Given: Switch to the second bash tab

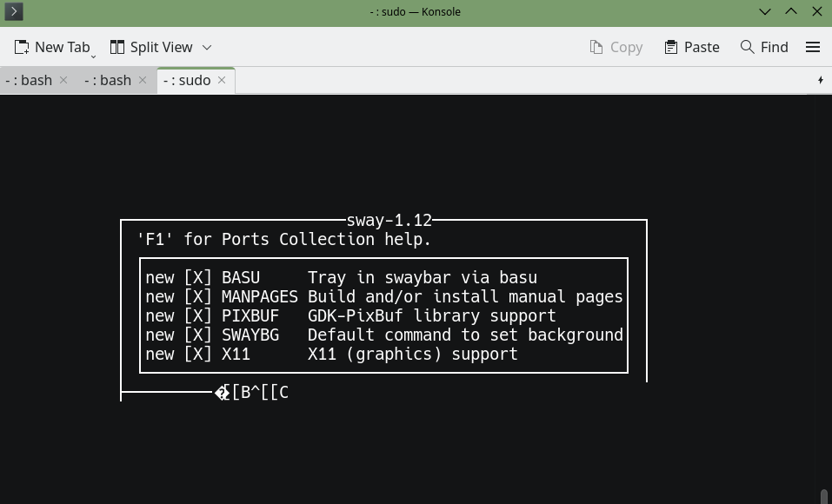Looking at the screenshot, I should point(108,80).
